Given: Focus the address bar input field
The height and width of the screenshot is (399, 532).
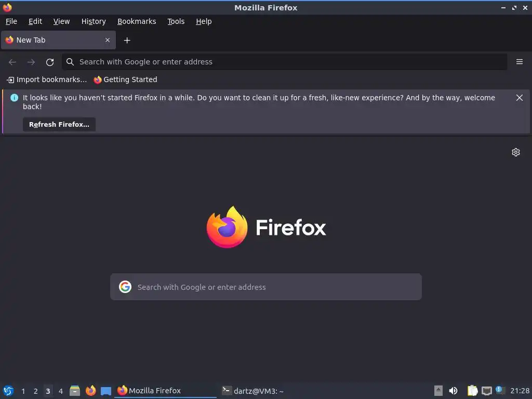Looking at the screenshot, I should (284, 62).
